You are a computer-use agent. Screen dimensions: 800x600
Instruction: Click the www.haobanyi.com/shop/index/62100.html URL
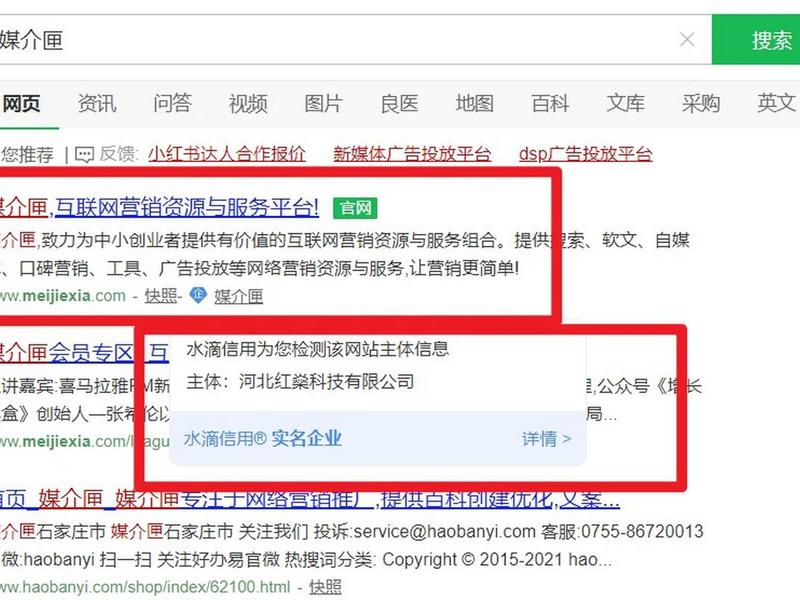(145, 587)
